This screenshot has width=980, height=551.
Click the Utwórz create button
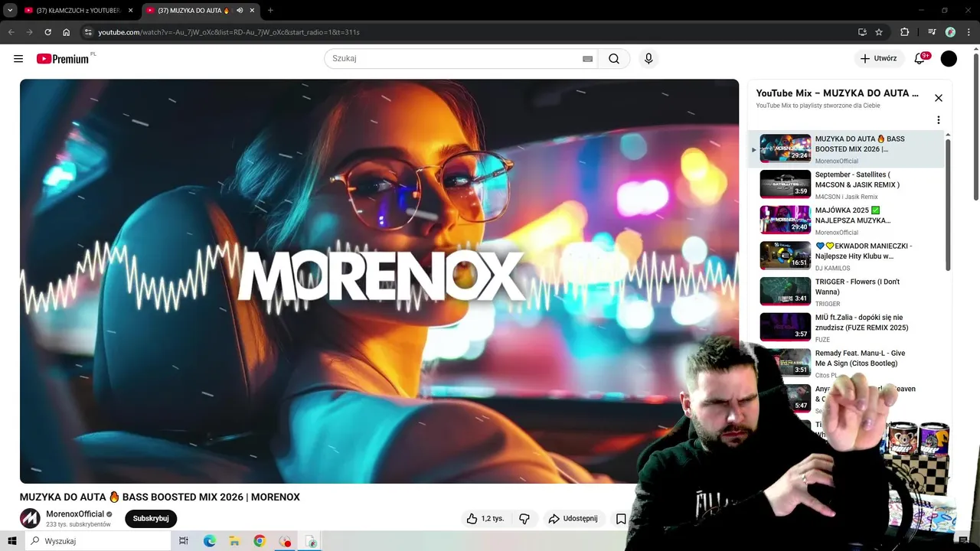pos(878,58)
